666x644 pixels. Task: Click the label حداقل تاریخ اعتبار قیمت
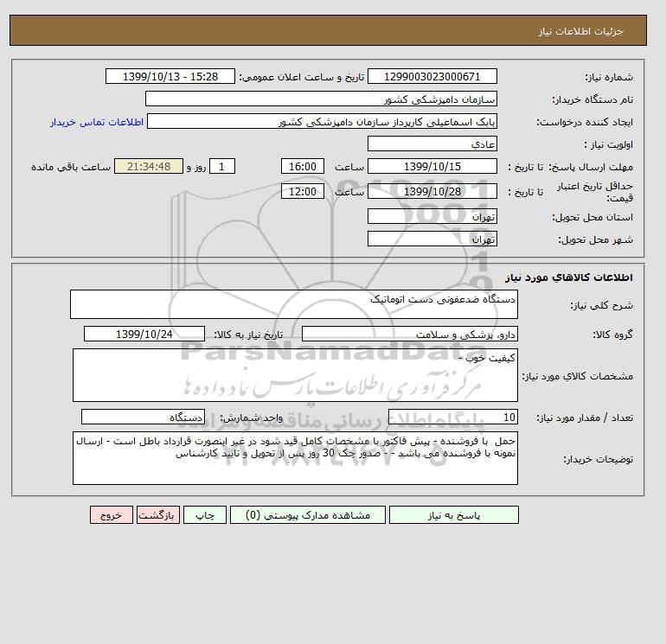click(595, 192)
